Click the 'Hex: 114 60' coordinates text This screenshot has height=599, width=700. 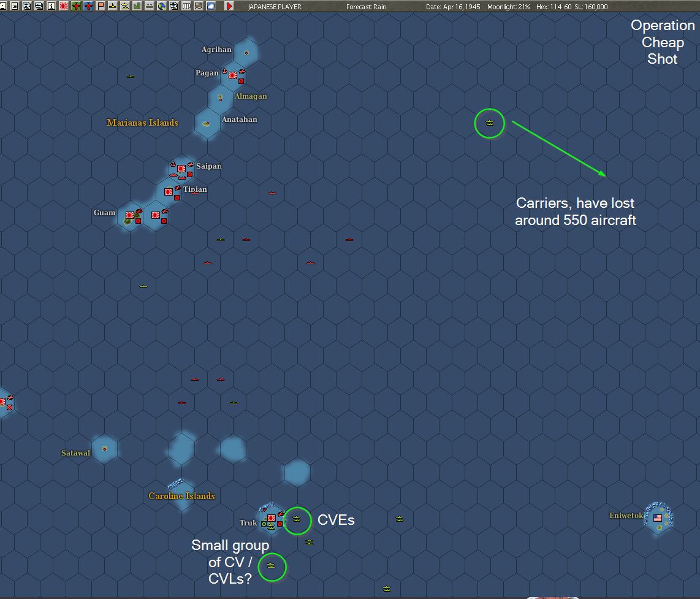pos(554,7)
